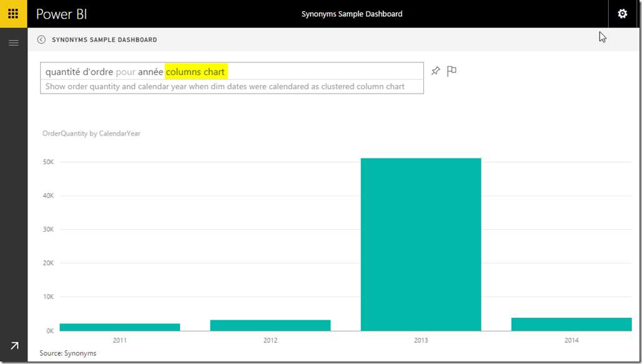Toggle the hamburger navigation pane
The width and height of the screenshot is (642, 364).
click(14, 42)
